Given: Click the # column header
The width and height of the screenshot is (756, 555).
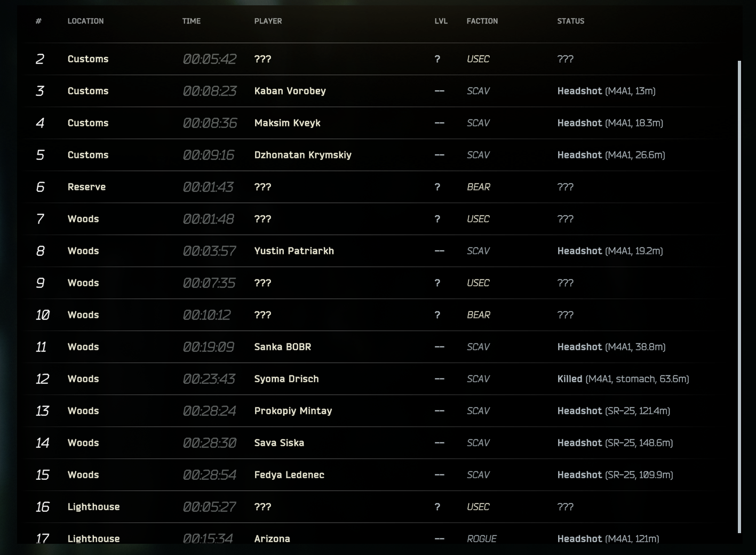Looking at the screenshot, I should coord(38,21).
